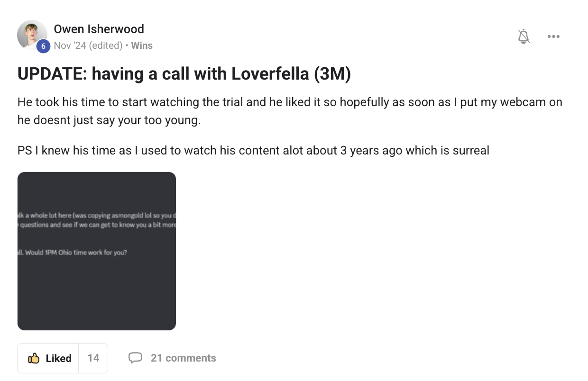Click the "copying asmongold" line in image

tap(97, 216)
